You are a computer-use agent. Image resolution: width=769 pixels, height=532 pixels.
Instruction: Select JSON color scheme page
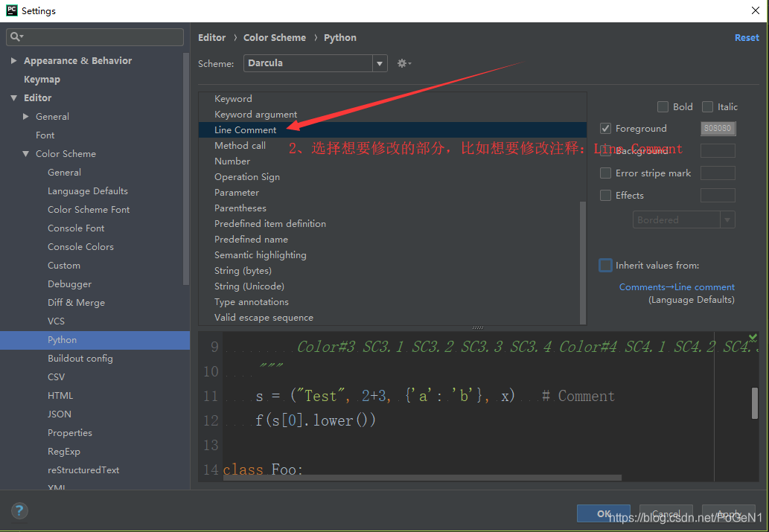(x=60, y=414)
